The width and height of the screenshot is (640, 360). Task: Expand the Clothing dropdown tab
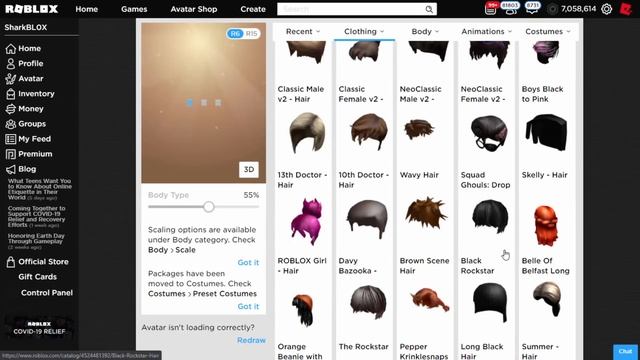[364, 31]
